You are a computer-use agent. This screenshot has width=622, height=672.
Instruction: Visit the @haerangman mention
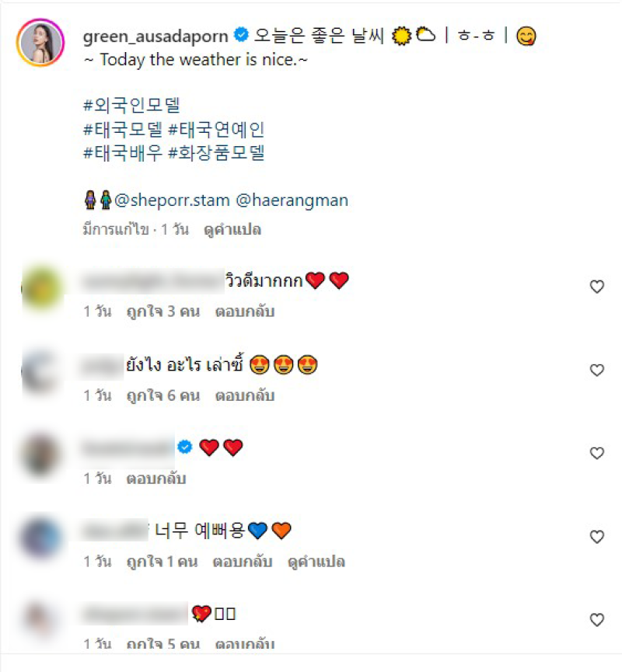coord(292,200)
